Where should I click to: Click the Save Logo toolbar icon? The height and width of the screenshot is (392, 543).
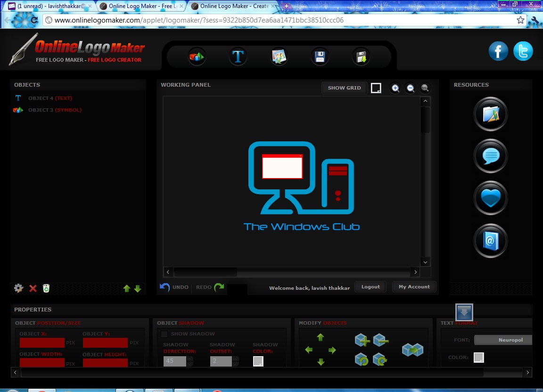pyautogui.click(x=320, y=56)
